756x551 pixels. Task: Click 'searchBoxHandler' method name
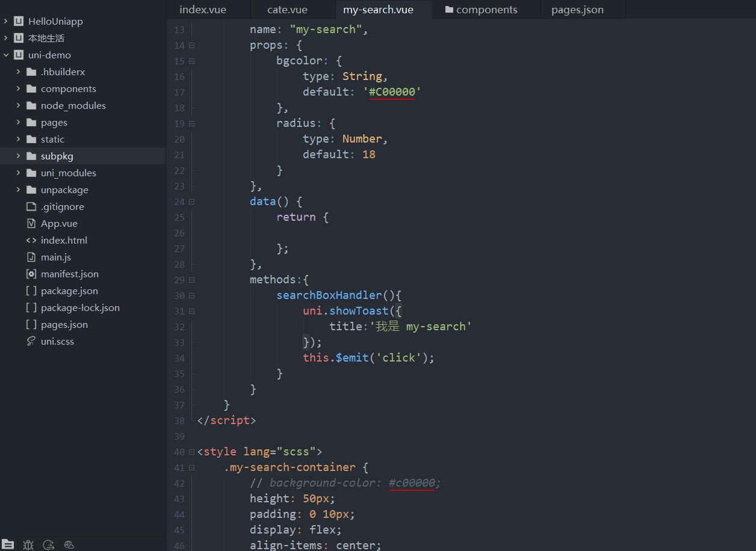(x=329, y=295)
